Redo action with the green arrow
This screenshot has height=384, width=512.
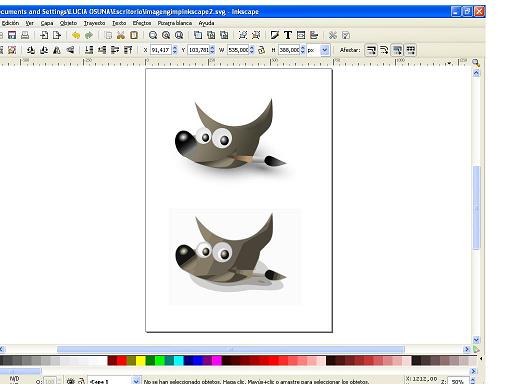89,35
